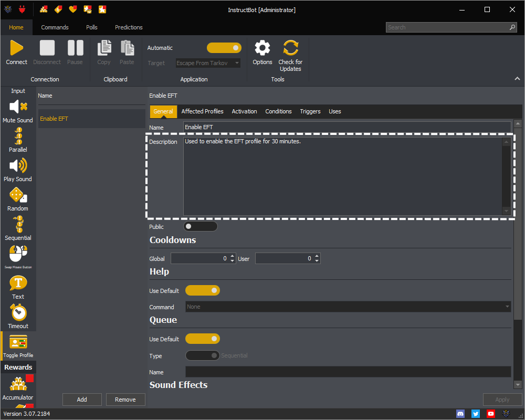Open the Polls ribbon tab

(92, 27)
